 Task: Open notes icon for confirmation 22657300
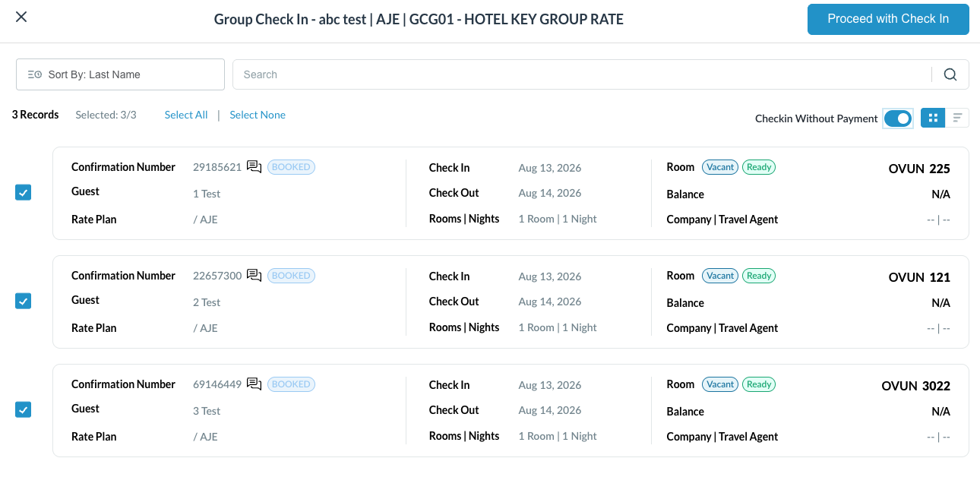point(254,276)
